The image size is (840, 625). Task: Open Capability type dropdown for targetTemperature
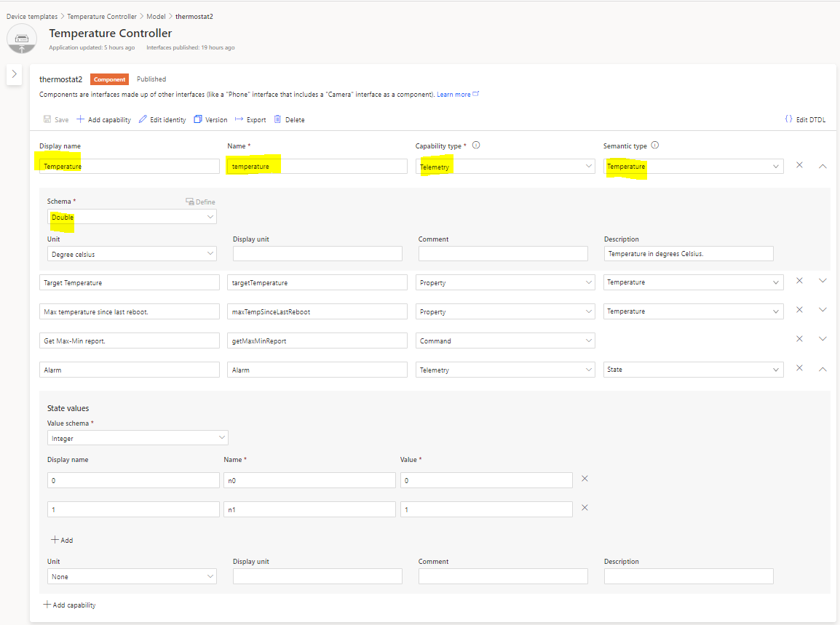click(x=505, y=282)
